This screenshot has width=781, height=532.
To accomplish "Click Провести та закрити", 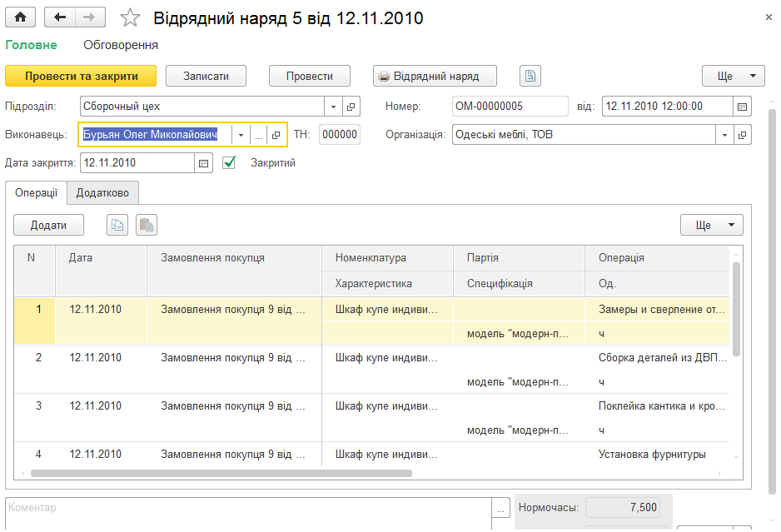I will click(82, 77).
